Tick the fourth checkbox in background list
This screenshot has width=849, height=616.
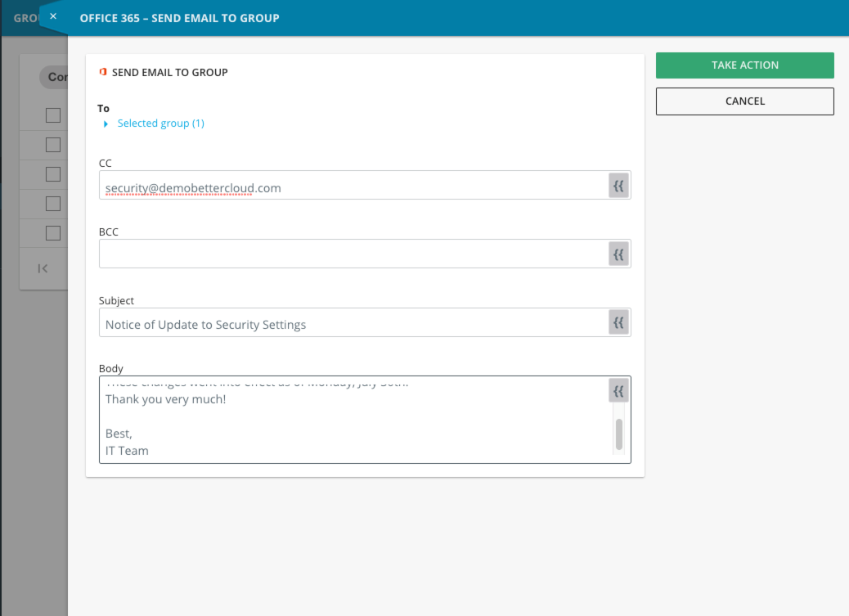(53, 204)
